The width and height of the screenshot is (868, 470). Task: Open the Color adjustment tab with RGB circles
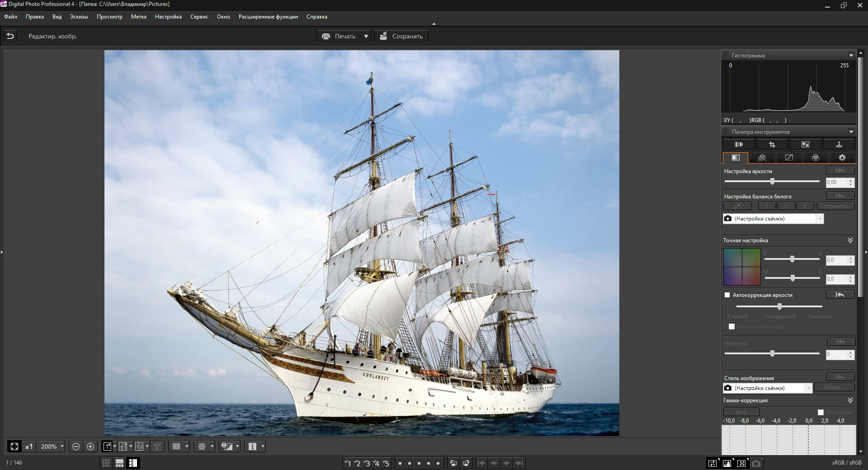[x=816, y=158]
